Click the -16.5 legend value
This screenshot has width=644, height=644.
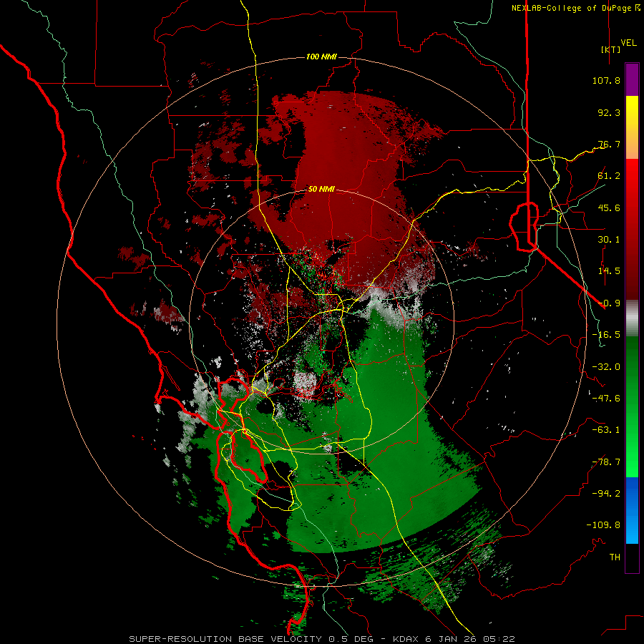pos(606,335)
